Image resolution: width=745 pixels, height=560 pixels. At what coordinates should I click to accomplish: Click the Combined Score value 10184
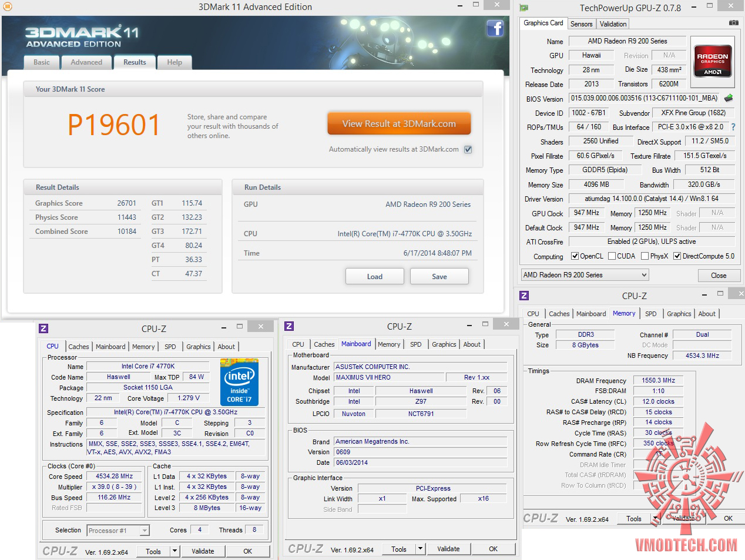[x=126, y=232]
